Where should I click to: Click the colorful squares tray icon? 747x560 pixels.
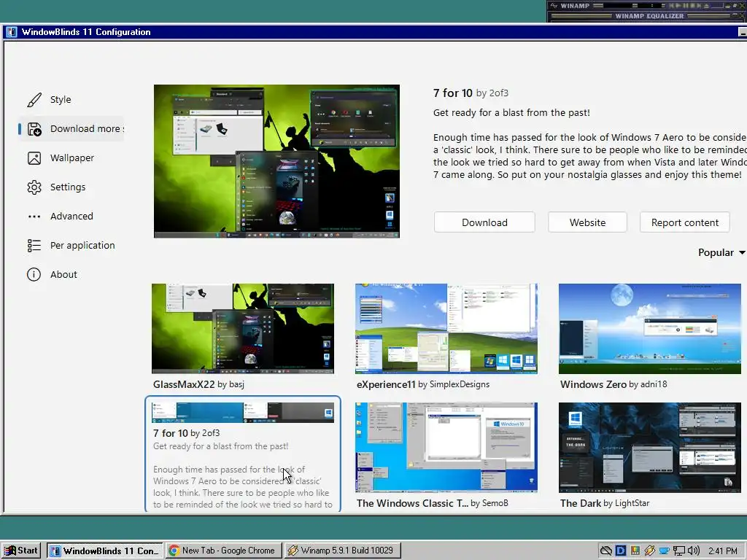pos(635,551)
